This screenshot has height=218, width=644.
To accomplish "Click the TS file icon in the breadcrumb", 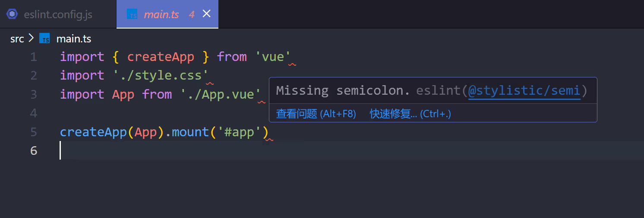I will coord(44,38).
